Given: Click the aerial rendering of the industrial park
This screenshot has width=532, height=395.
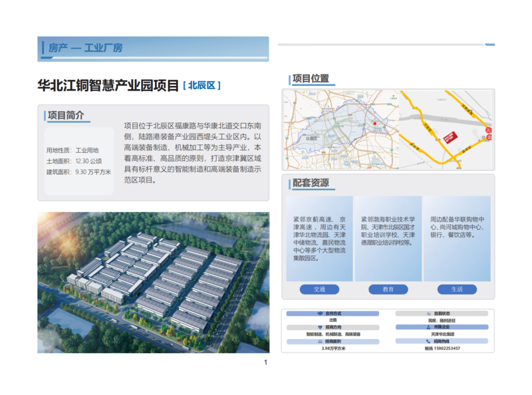Looking at the screenshot, I should point(154,283).
